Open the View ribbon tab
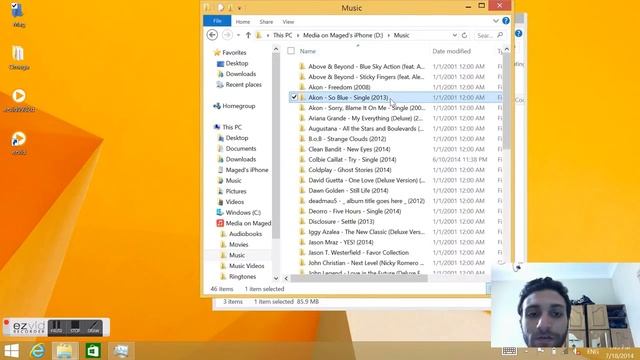The height and width of the screenshot is (360, 640). [x=288, y=22]
